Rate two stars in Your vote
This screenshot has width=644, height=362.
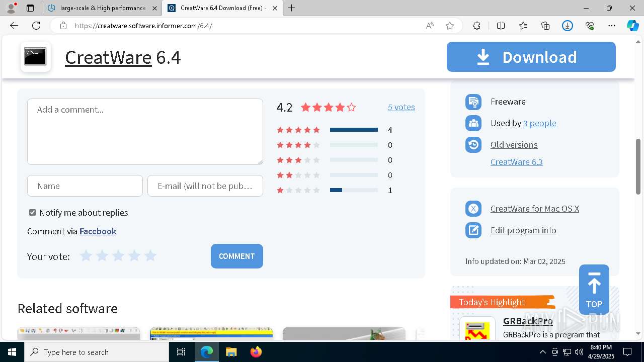(102, 256)
